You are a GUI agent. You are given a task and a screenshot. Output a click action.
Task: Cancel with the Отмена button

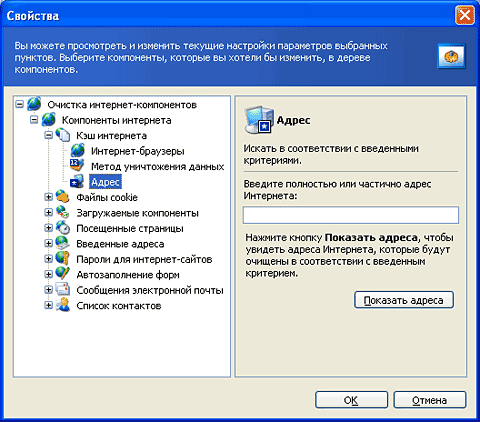click(x=429, y=400)
